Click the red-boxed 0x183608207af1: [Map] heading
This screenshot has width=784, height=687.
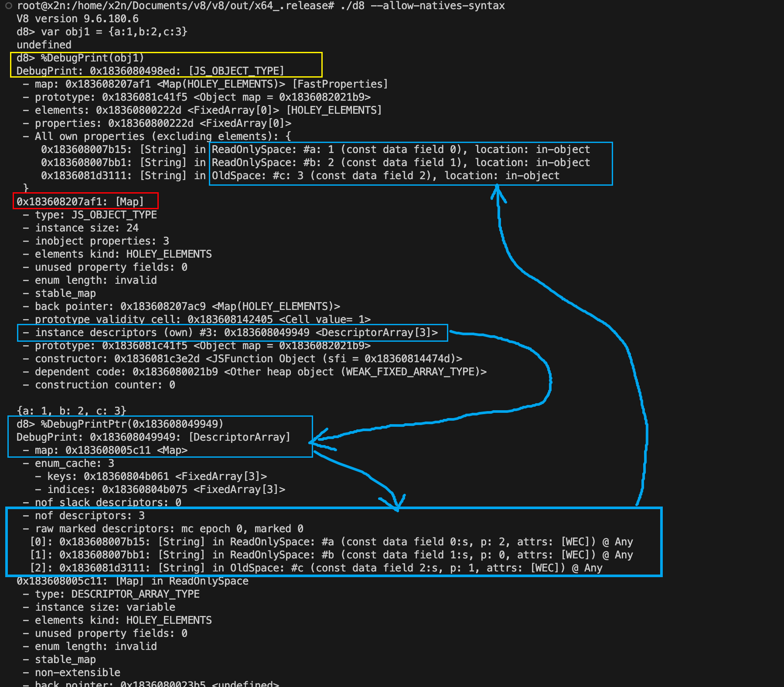(80, 202)
